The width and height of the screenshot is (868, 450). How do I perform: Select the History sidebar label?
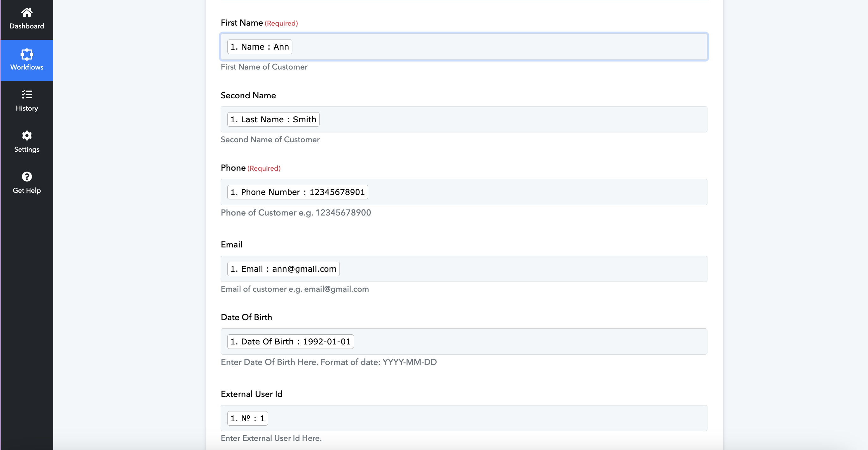(x=27, y=108)
